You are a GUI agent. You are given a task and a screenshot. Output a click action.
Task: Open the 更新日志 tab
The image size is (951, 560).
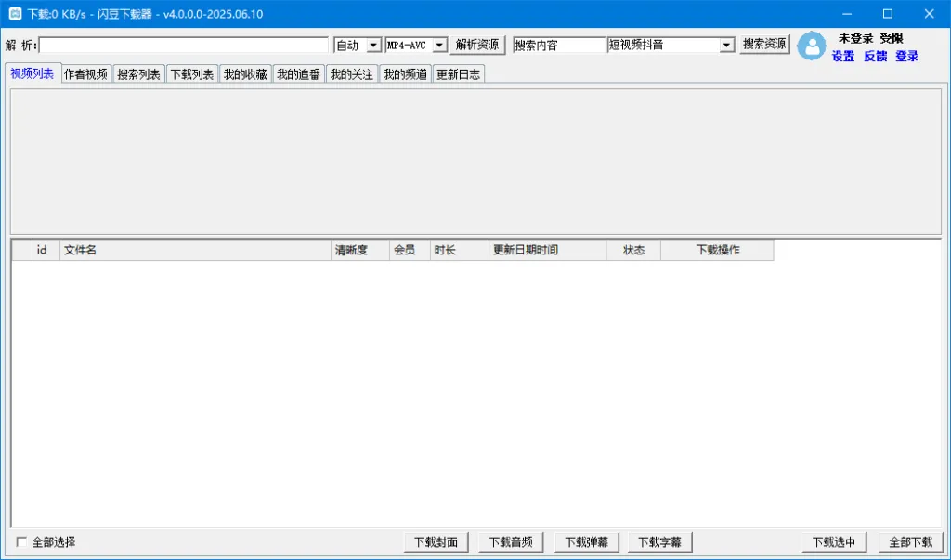[458, 74]
